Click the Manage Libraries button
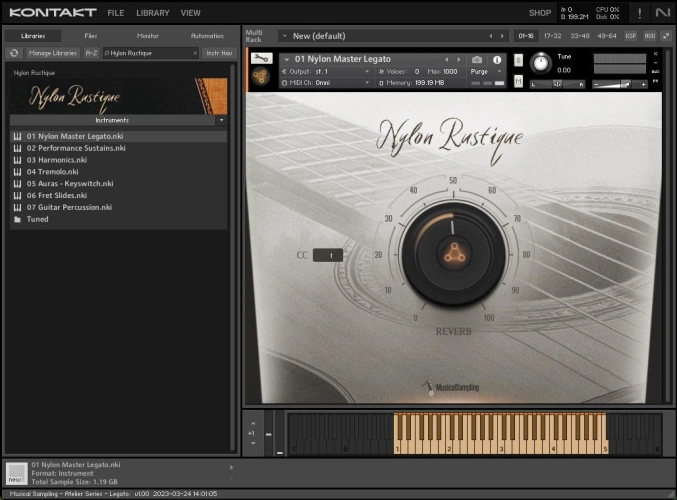Image resolution: width=677 pixels, height=500 pixels. pyautogui.click(x=52, y=52)
